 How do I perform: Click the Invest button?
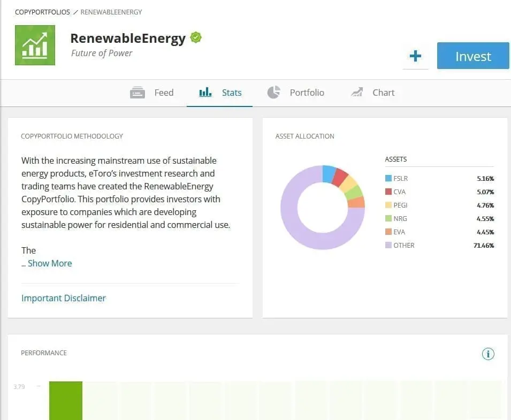pos(473,56)
